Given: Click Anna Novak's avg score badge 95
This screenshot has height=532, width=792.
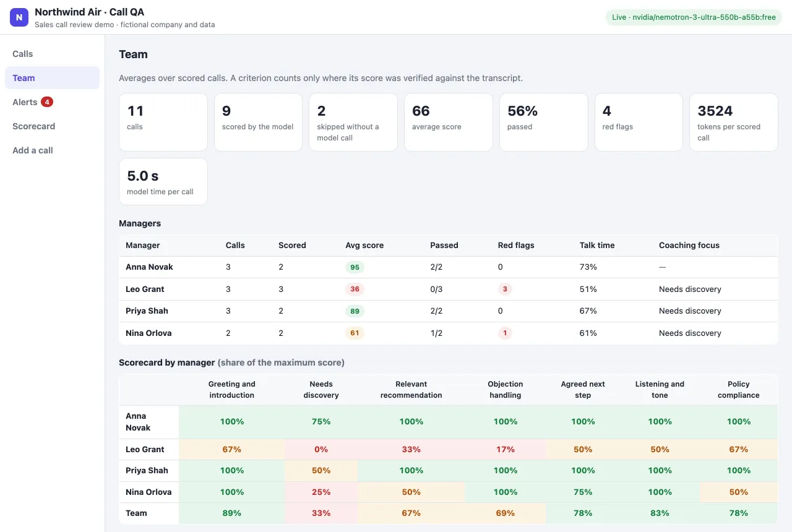Looking at the screenshot, I should (x=355, y=267).
